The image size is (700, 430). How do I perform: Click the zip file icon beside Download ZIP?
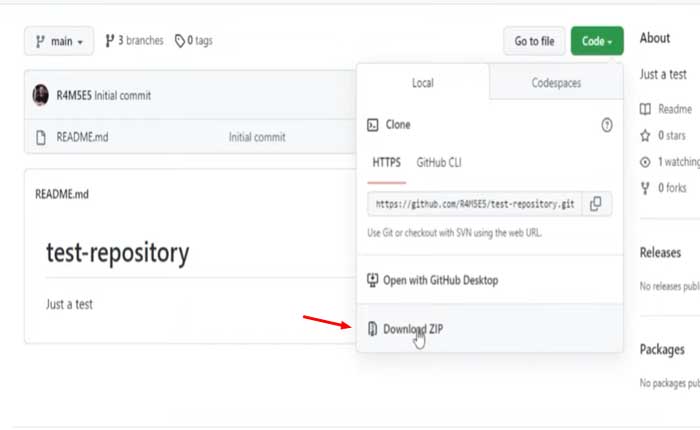pyautogui.click(x=372, y=329)
